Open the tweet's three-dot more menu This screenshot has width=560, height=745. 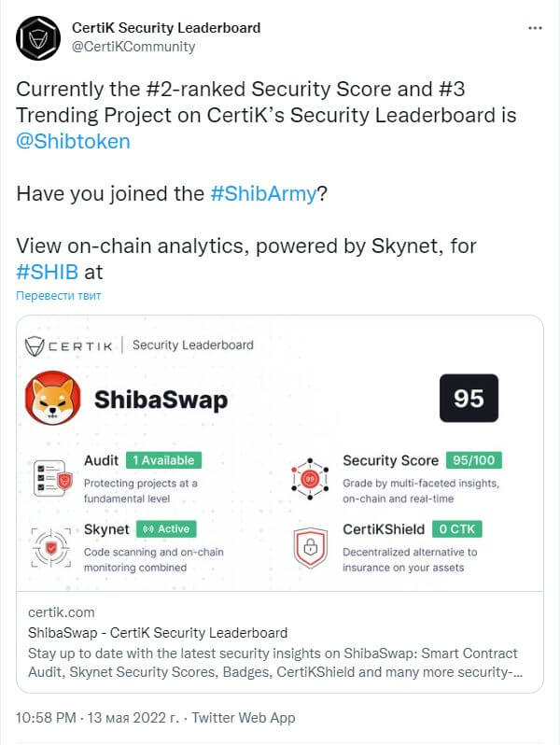(x=535, y=28)
